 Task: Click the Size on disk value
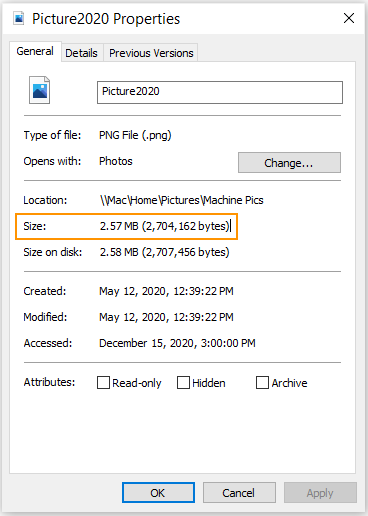[x=165, y=252]
